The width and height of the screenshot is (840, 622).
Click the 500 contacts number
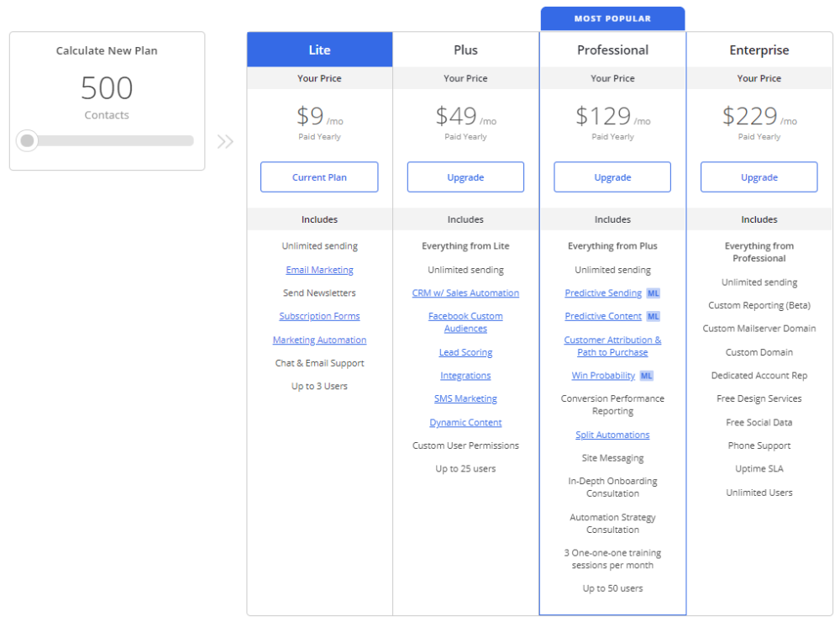(107, 88)
